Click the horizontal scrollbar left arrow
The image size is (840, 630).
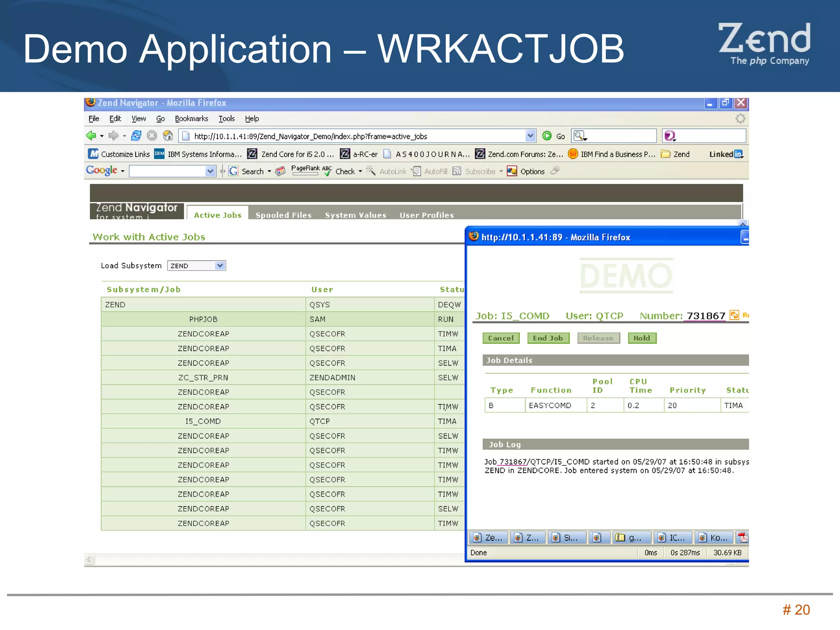click(89, 559)
